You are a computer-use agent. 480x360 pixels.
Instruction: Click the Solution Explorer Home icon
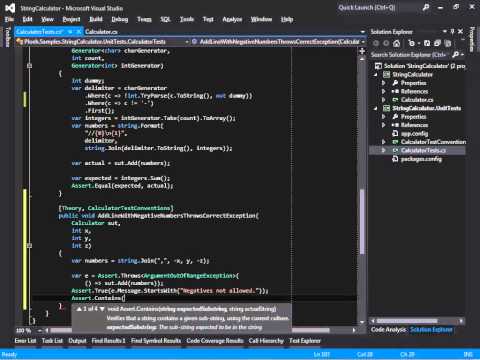point(396,43)
